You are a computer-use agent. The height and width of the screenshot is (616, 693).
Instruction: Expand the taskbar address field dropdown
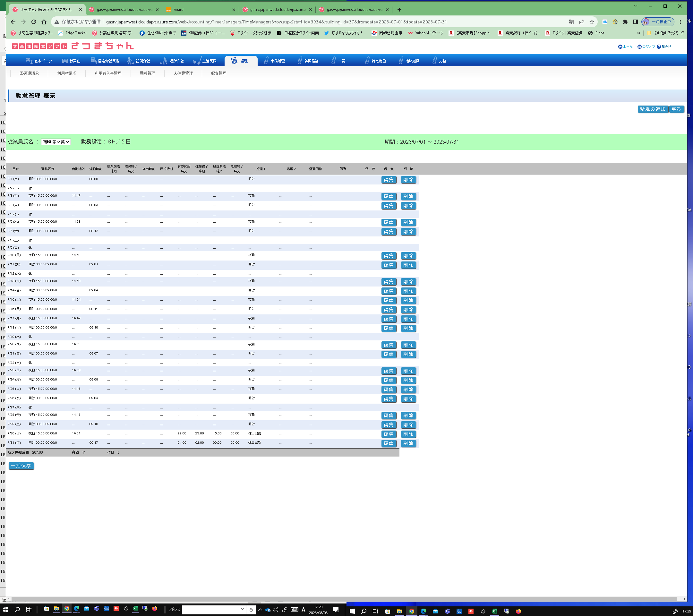pos(243,609)
